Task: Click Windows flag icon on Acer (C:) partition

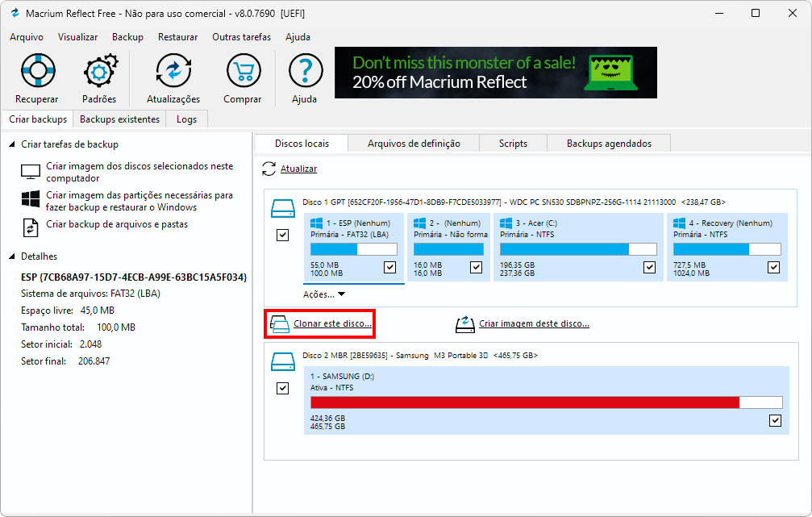Action: [x=506, y=223]
